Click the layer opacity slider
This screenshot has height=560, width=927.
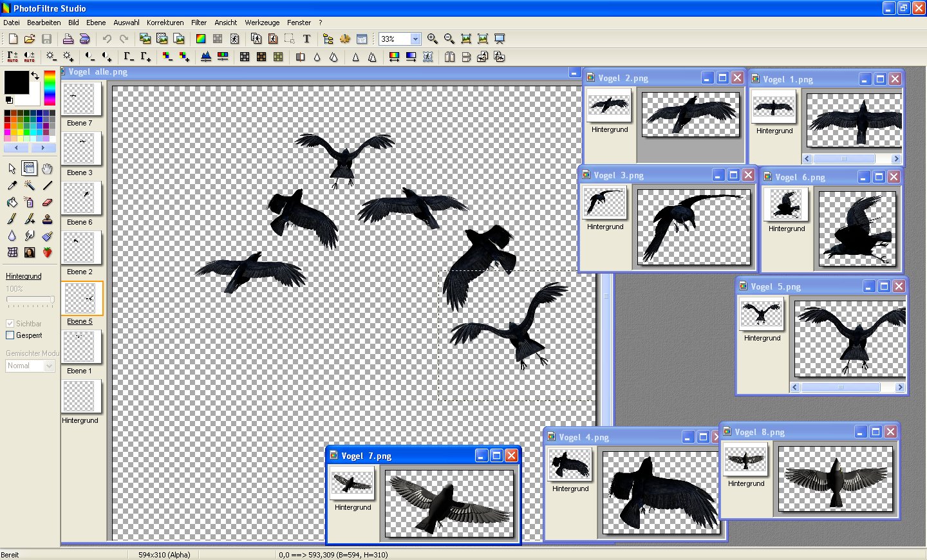pos(30,299)
